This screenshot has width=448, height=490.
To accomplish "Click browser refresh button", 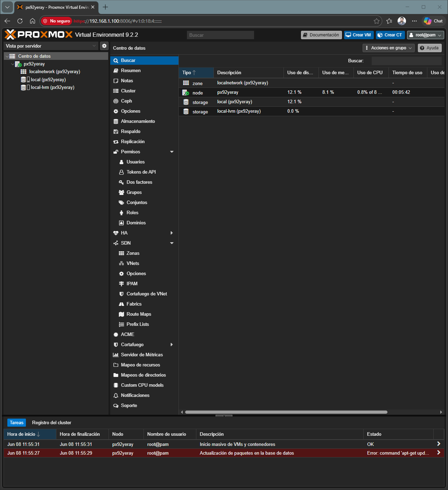I will click(x=20, y=21).
